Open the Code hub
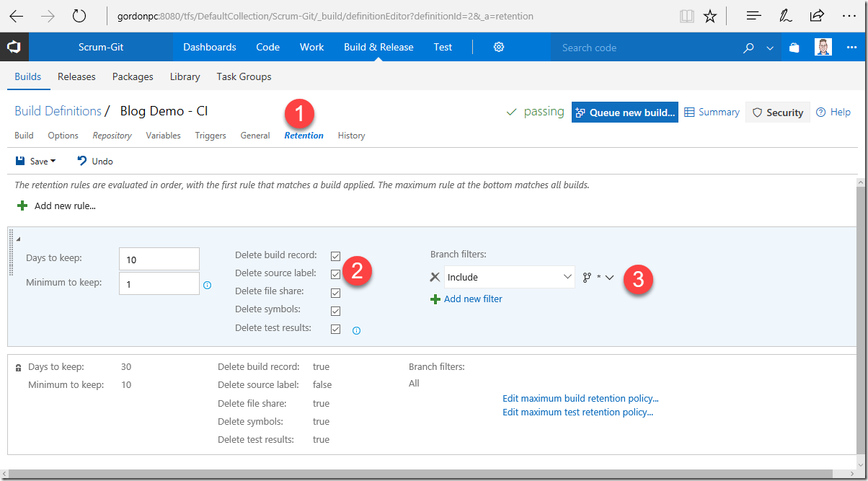 [267, 47]
